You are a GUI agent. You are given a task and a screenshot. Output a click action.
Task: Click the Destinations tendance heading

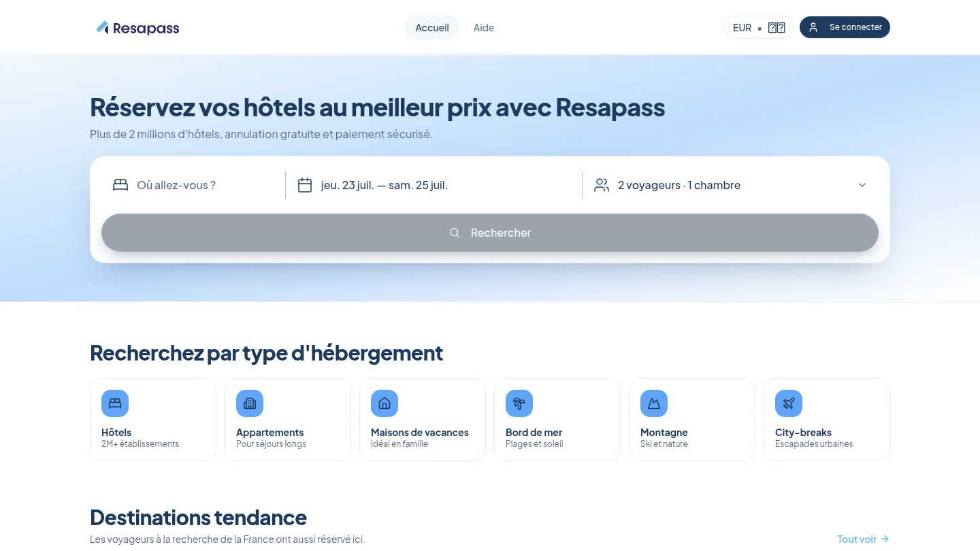198,518
